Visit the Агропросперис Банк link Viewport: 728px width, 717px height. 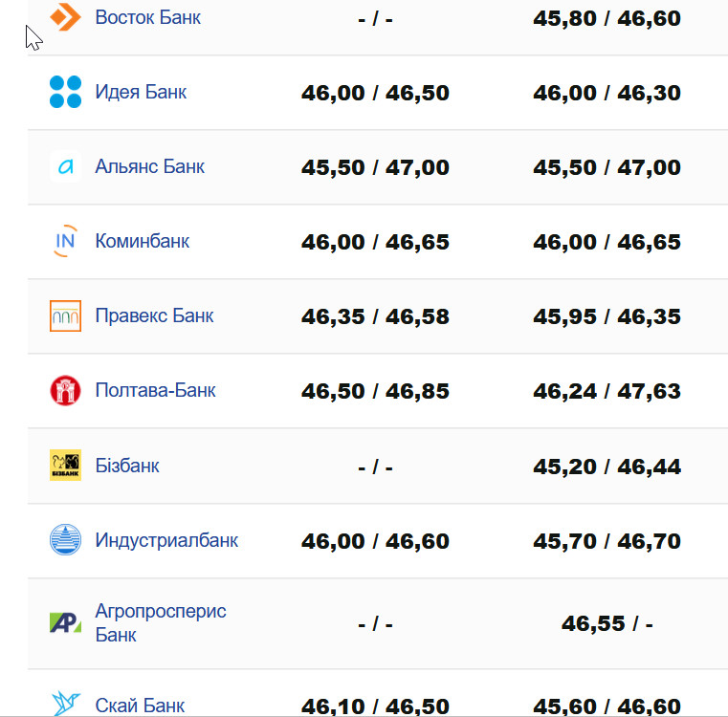click(x=161, y=622)
